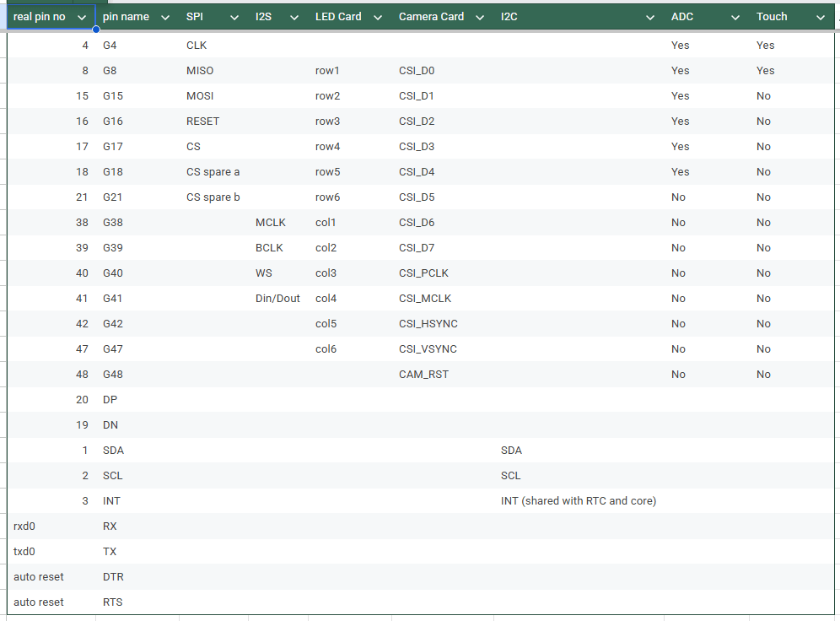Select the 'txd0' cell
840x621 pixels.
[52, 551]
